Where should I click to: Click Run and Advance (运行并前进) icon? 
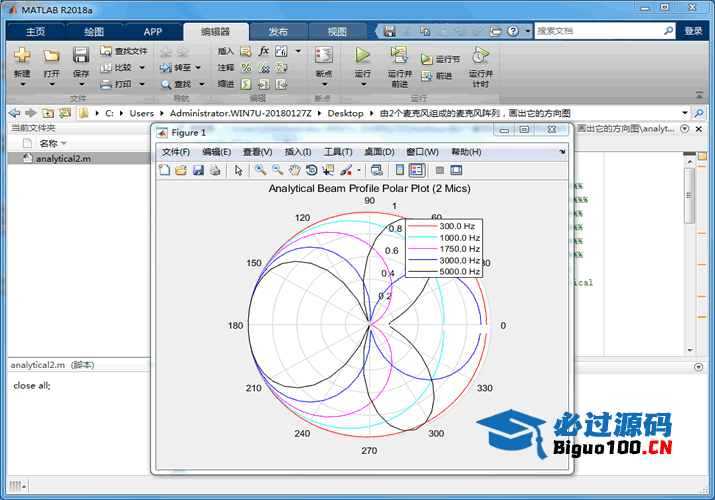point(399,55)
